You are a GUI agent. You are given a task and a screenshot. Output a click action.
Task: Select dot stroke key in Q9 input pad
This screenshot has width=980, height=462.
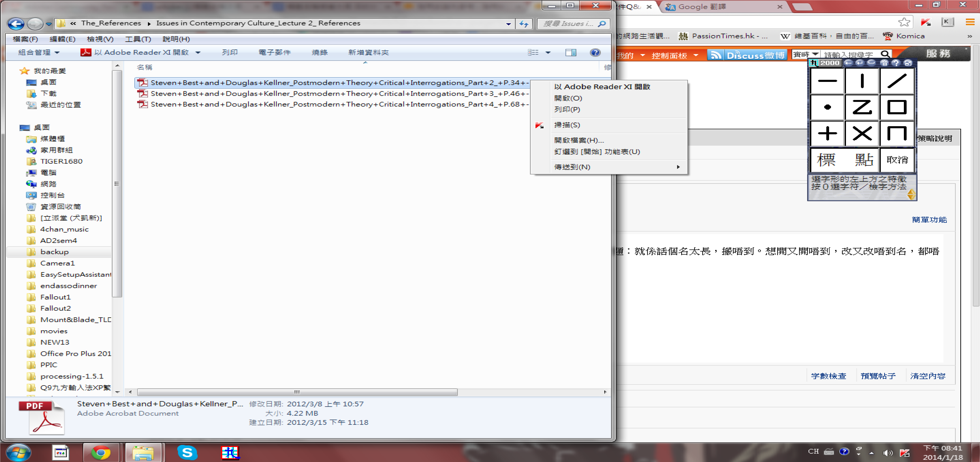[827, 107]
